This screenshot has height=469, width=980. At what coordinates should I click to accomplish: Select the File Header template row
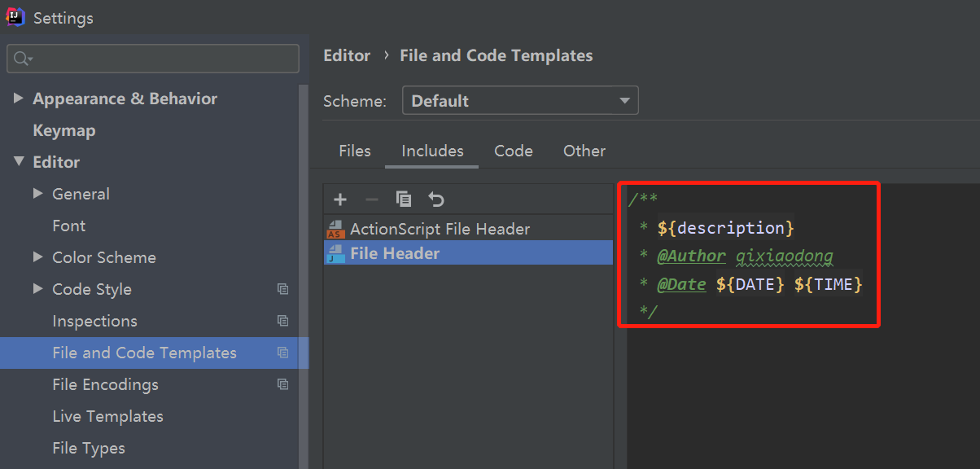468,253
